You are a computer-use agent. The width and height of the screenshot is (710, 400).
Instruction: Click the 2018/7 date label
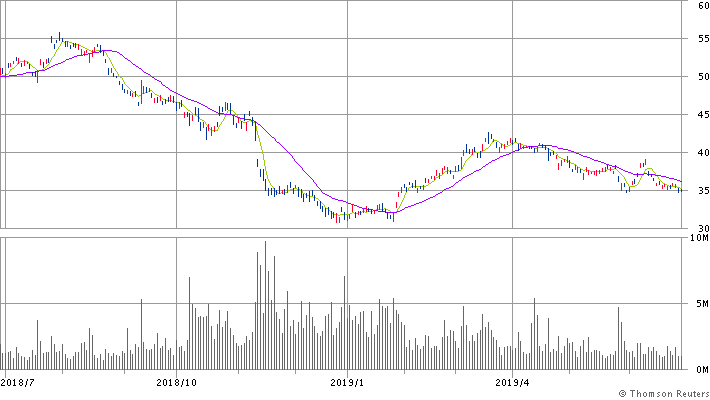tap(18, 383)
